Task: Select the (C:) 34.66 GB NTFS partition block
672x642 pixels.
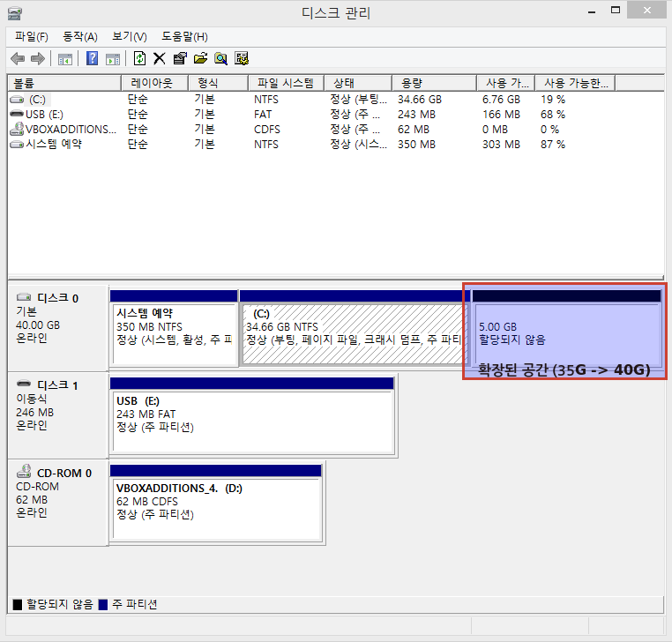Action: tap(354, 328)
